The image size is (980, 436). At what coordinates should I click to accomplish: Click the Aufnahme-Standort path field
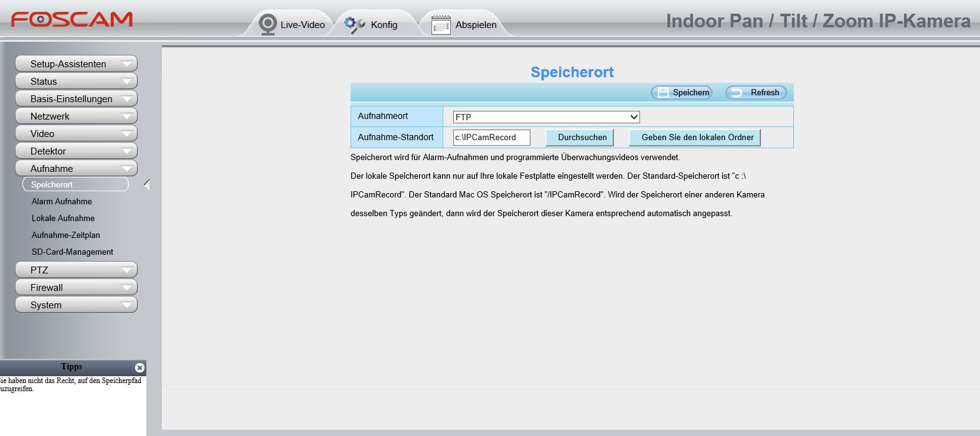[x=491, y=138]
